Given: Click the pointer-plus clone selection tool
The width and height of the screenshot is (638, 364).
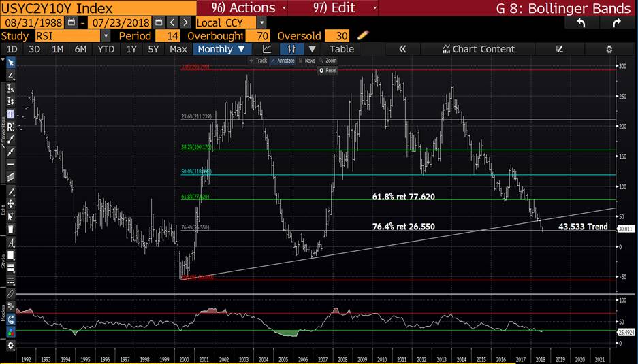Looking at the screenshot, I should [11, 216].
